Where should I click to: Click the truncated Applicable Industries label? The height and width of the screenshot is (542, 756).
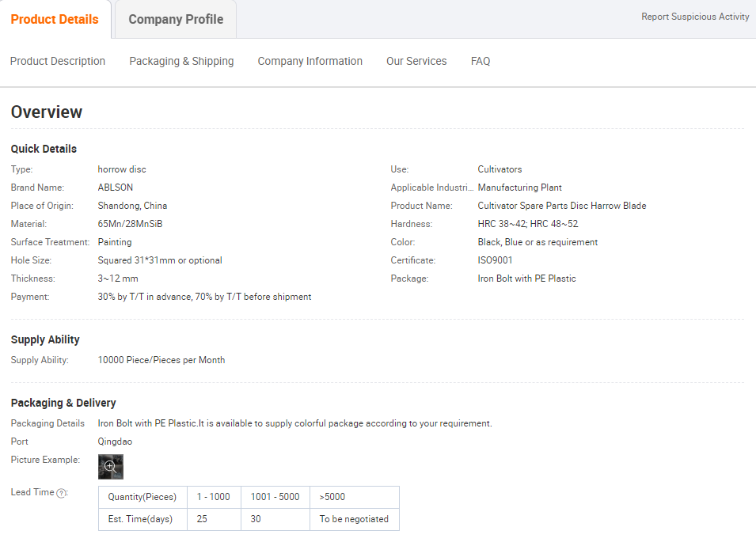(431, 188)
